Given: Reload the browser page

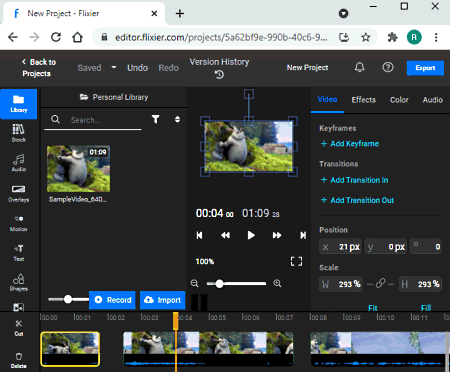Looking at the screenshot, I should coord(56,37).
